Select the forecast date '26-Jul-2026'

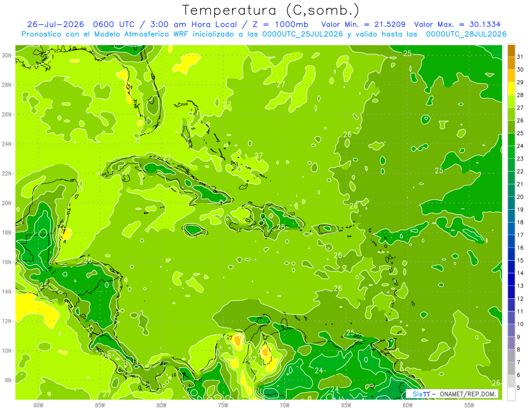pyautogui.click(x=57, y=24)
